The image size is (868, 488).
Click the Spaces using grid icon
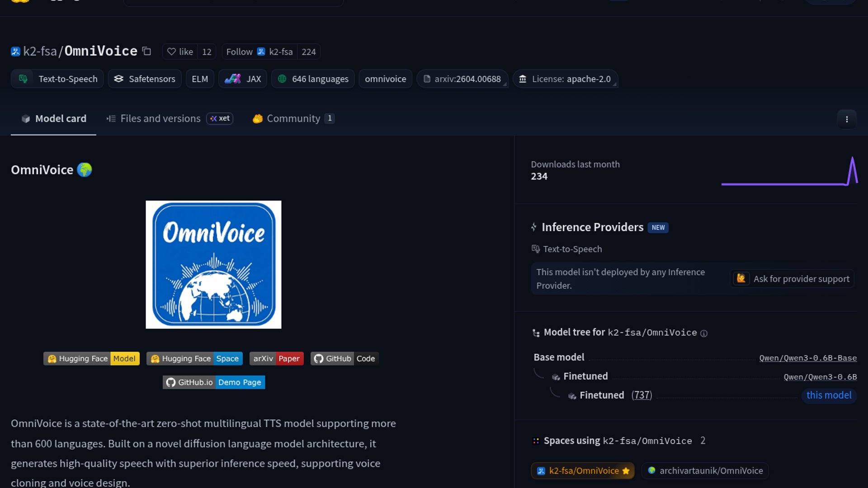pyautogui.click(x=536, y=441)
